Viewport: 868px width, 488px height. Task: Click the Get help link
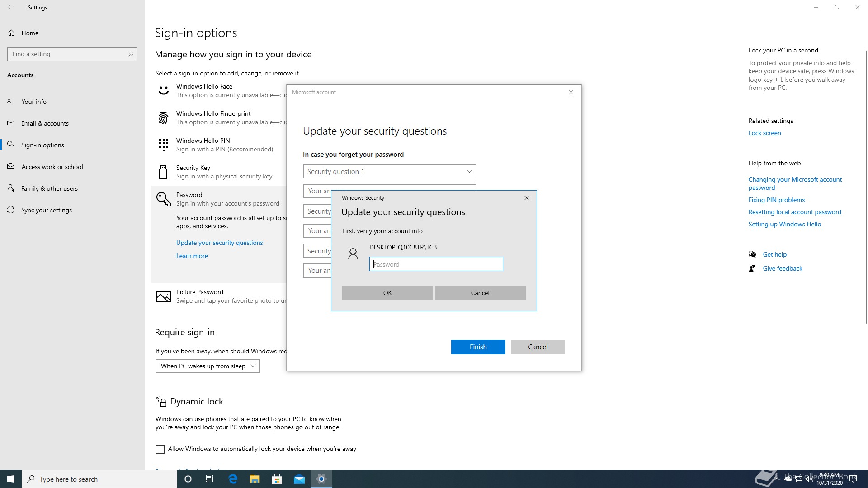coord(774,254)
